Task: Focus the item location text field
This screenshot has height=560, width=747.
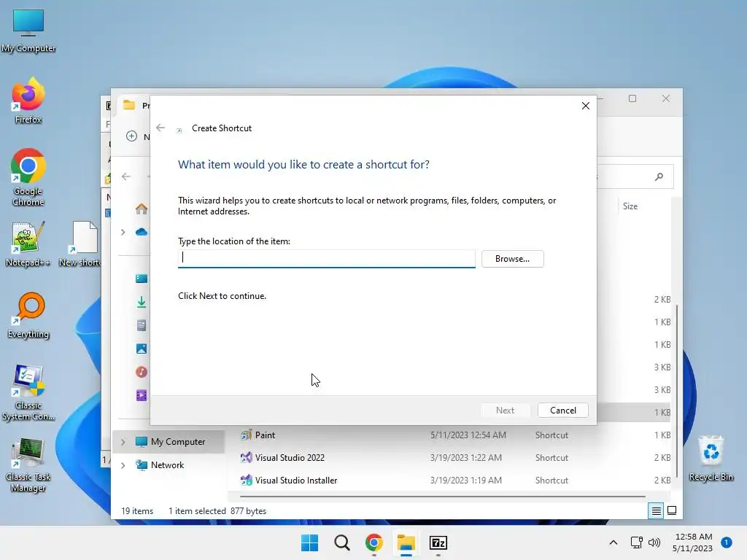Action: click(x=326, y=258)
